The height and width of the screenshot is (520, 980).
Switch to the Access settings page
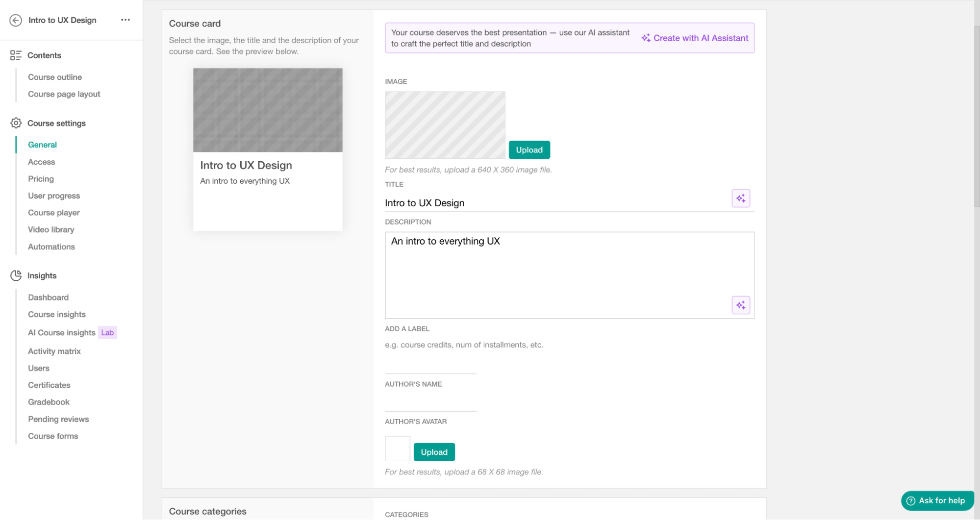point(41,162)
